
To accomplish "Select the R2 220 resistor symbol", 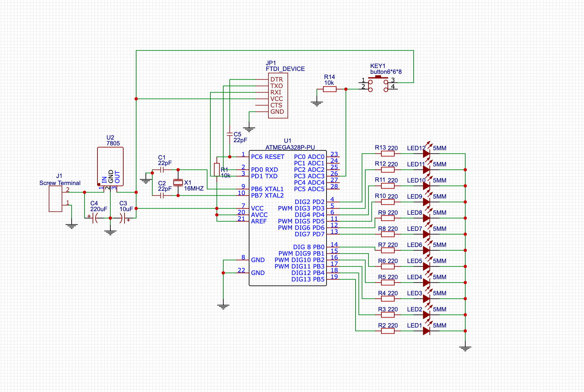I will 388,331.
